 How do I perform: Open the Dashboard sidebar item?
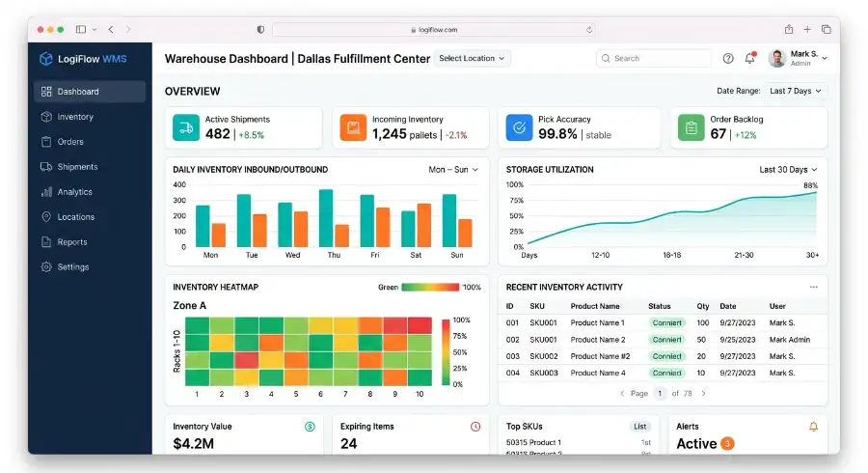click(90, 92)
